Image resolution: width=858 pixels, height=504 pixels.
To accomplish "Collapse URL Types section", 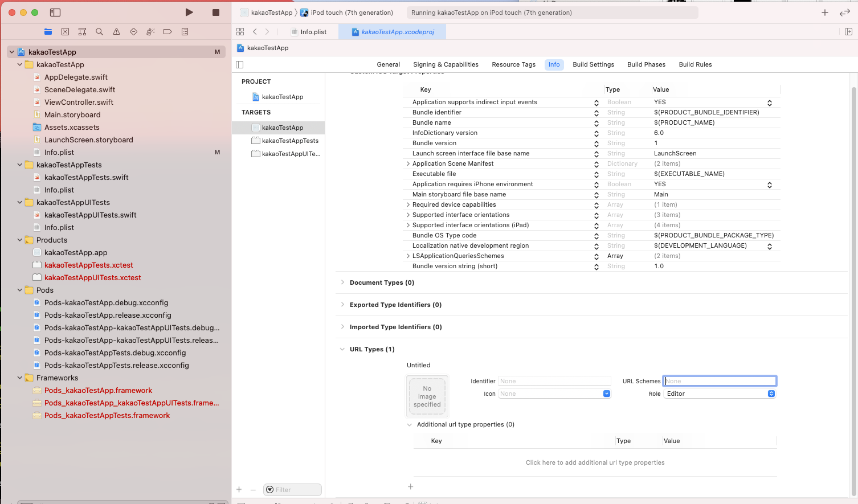I will 342,349.
